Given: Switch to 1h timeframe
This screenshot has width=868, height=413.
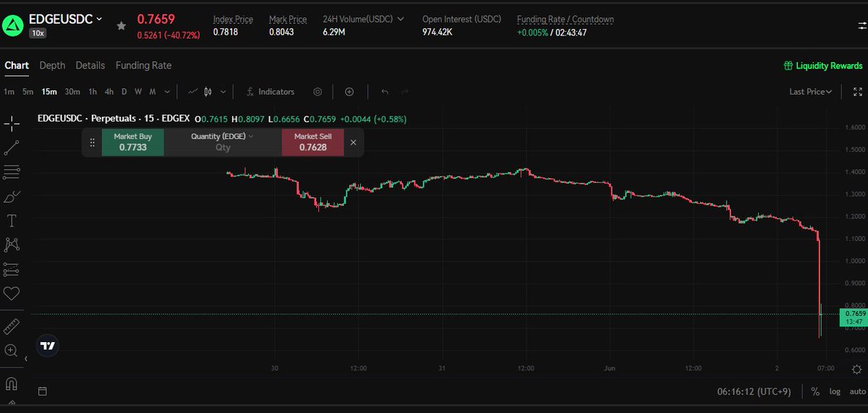Looking at the screenshot, I should (93, 92).
